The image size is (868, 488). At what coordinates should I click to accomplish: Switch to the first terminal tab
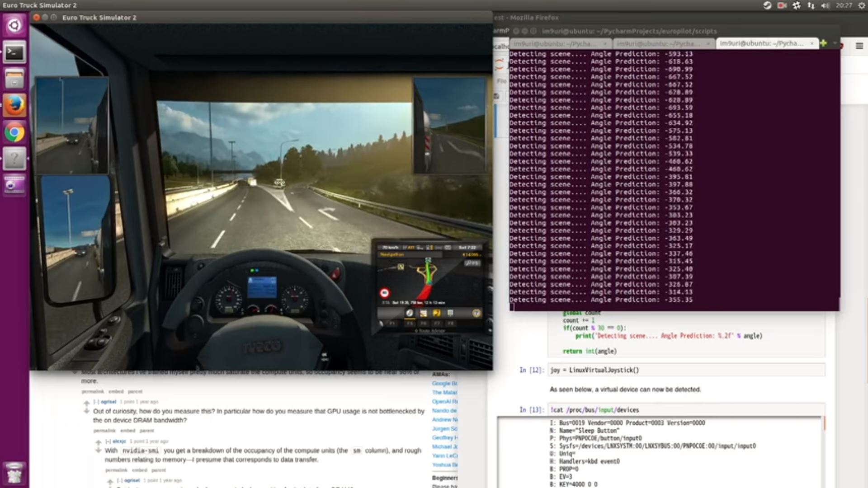point(561,43)
